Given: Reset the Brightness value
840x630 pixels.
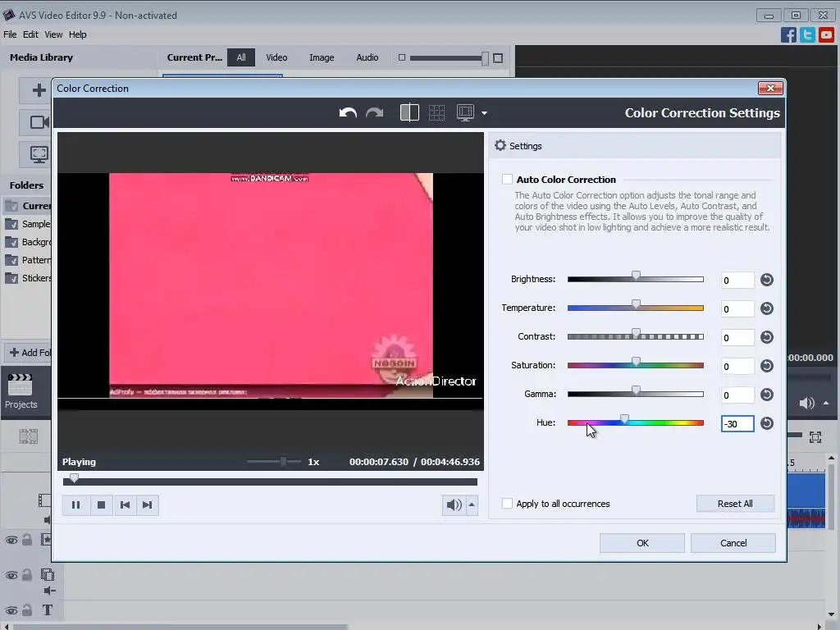Looking at the screenshot, I should tap(767, 280).
